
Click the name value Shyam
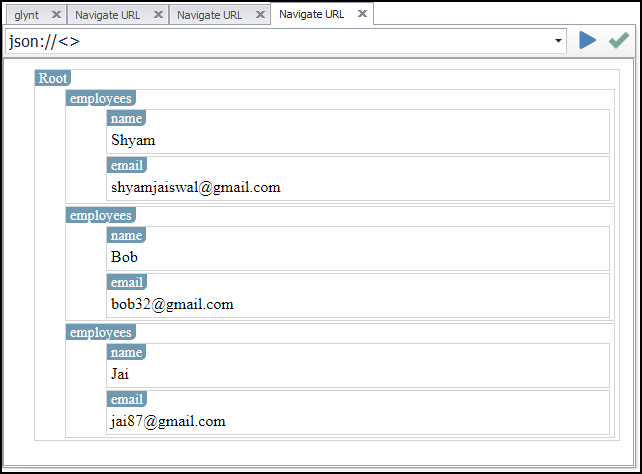(134, 140)
